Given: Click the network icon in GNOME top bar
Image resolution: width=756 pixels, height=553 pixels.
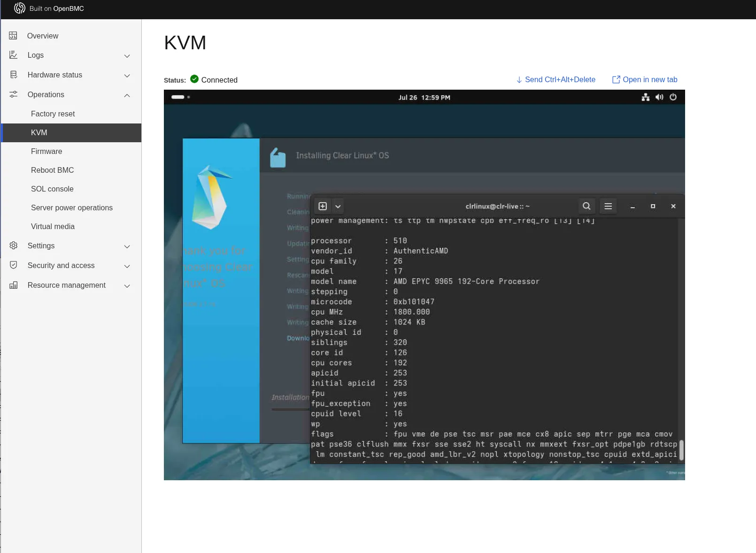Looking at the screenshot, I should (646, 97).
